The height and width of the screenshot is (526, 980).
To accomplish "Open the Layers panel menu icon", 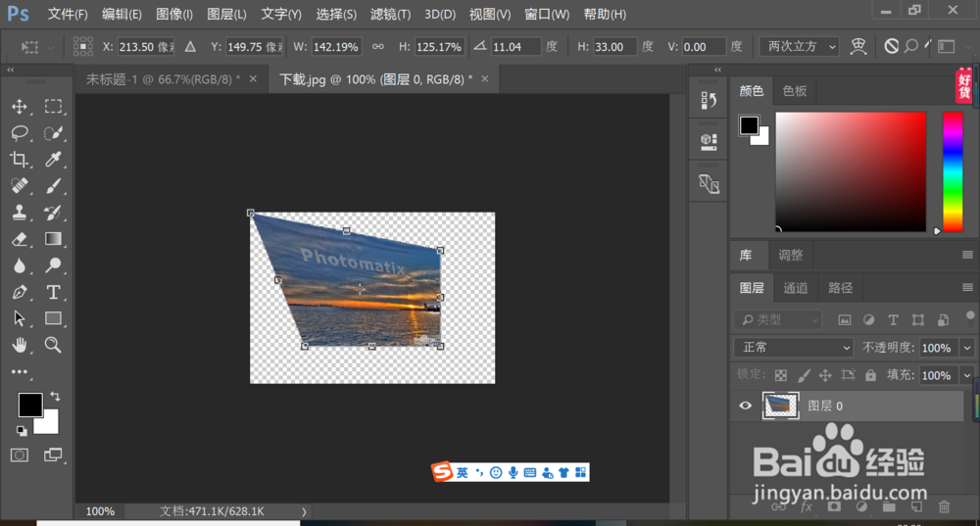I will [x=967, y=287].
